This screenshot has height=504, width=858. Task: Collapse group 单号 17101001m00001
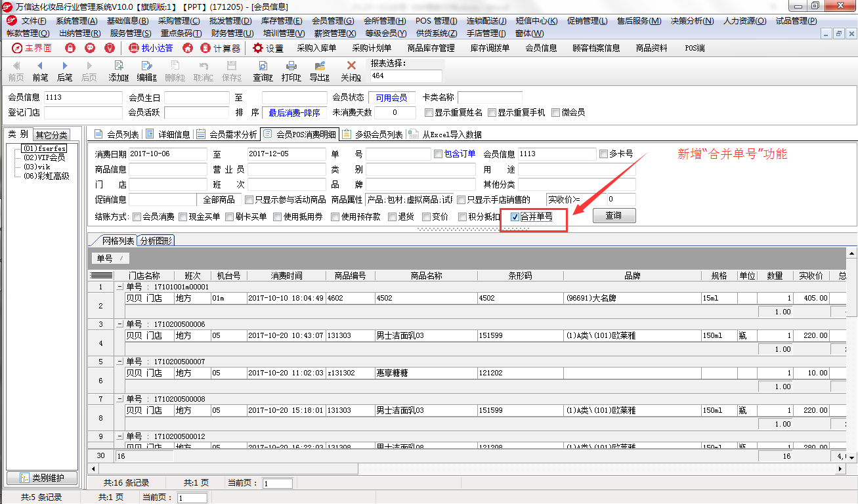pos(119,287)
